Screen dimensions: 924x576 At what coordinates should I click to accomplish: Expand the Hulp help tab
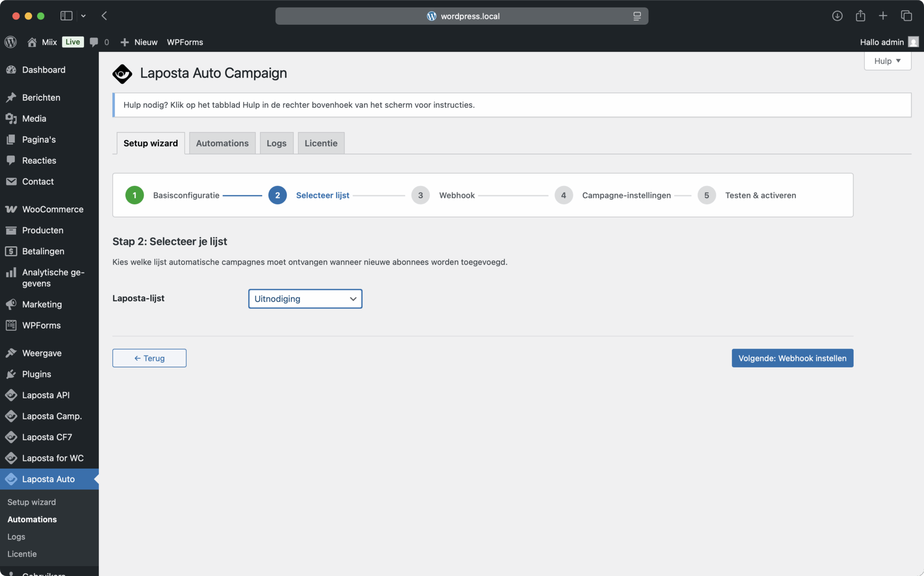pos(887,61)
